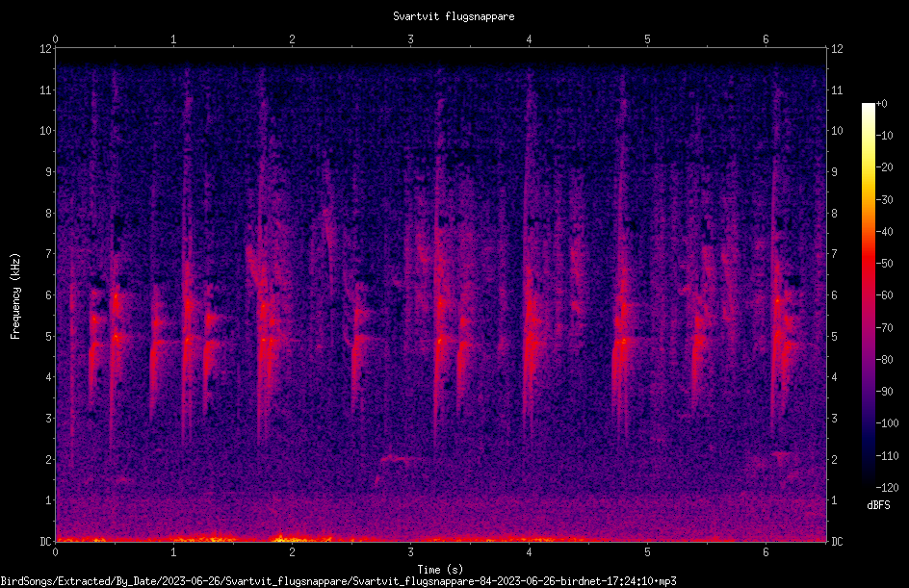Click the '-110' value on the color scale
909x588 pixels.
887,456
